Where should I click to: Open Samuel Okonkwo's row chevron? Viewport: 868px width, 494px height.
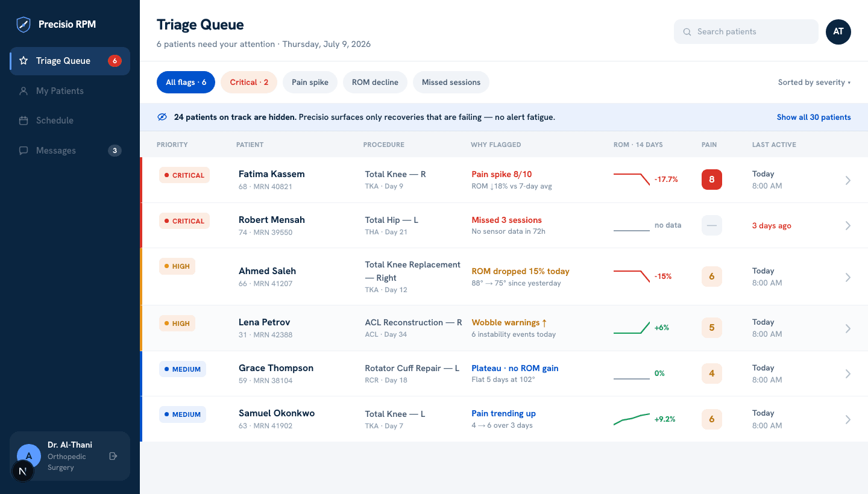click(848, 419)
